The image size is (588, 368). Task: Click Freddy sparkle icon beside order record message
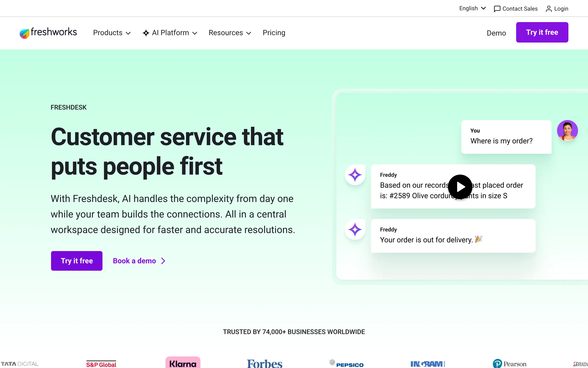tap(355, 175)
